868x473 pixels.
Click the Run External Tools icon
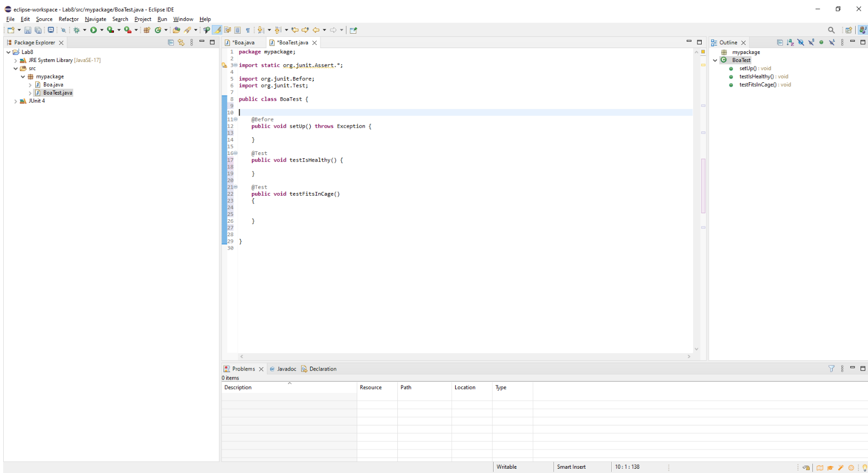coord(128,30)
